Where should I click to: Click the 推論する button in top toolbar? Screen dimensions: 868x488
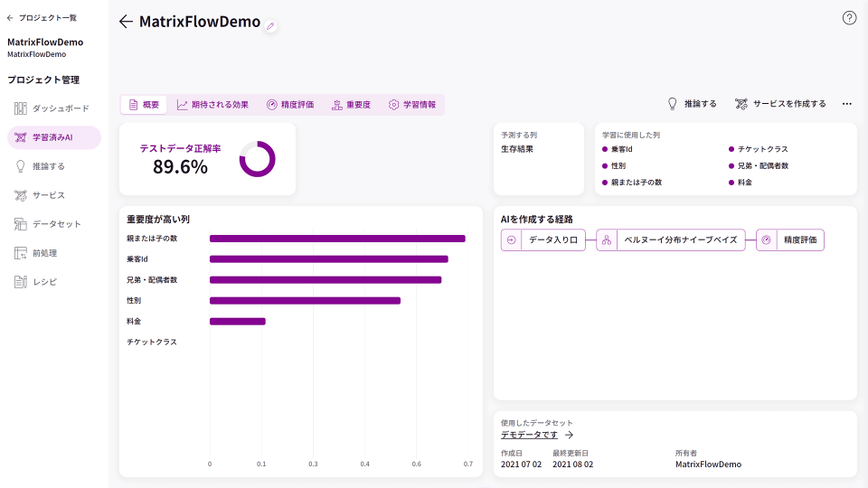[x=692, y=103]
